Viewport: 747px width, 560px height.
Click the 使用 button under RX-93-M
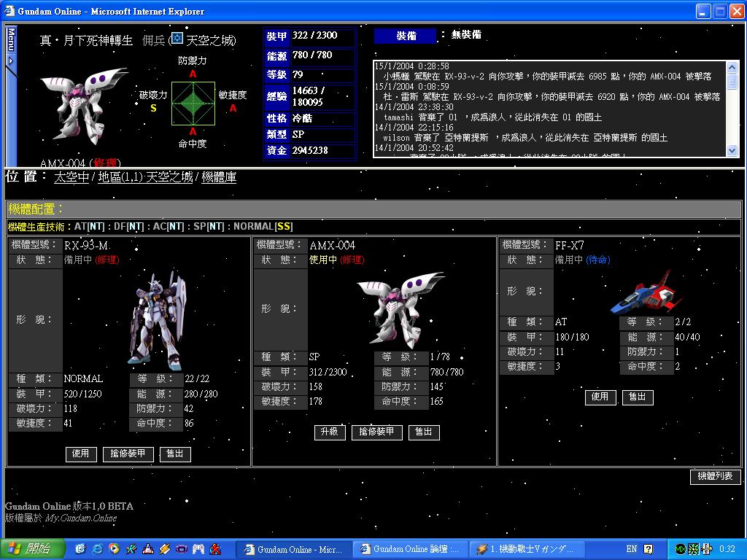[80, 454]
